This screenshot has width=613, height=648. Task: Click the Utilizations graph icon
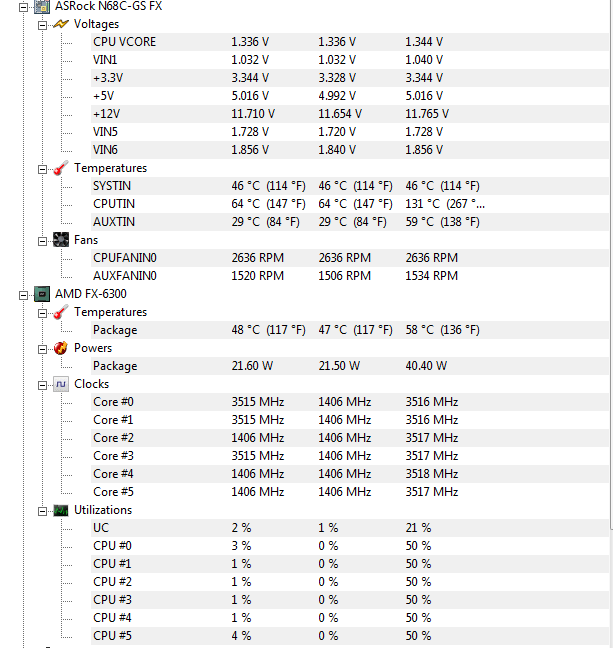(61, 510)
